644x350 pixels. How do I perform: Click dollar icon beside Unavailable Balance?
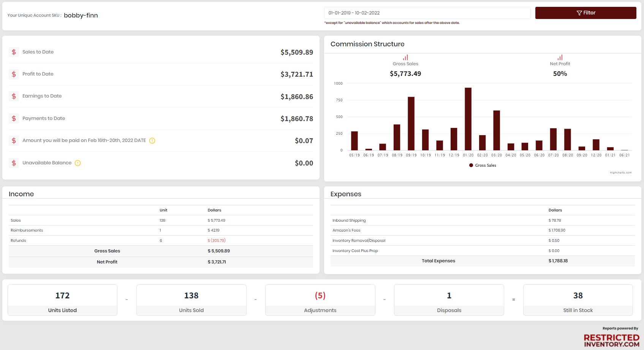pos(14,163)
